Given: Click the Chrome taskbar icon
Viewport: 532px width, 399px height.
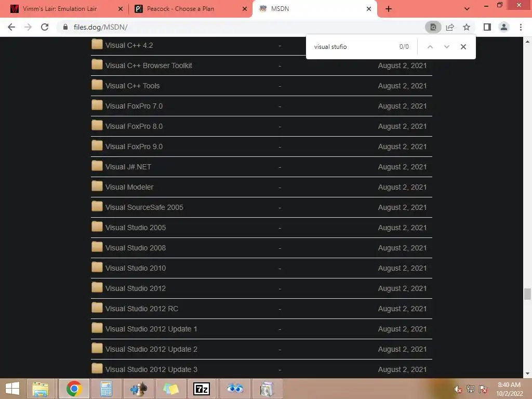Looking at the screenshot, I should pyautogui.click(x=74, y=389).
